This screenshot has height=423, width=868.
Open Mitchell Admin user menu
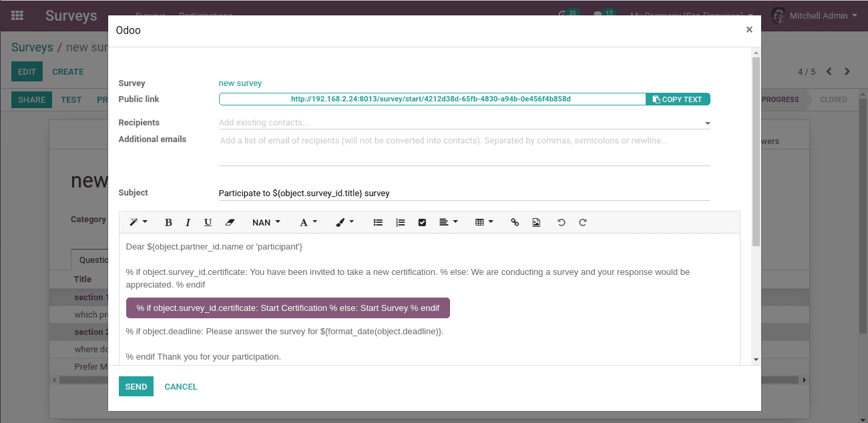(815, 15)
